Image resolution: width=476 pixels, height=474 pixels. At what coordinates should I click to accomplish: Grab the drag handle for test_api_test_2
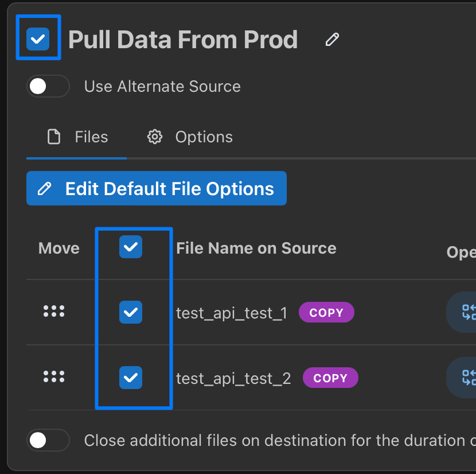[x=54, y=377]
